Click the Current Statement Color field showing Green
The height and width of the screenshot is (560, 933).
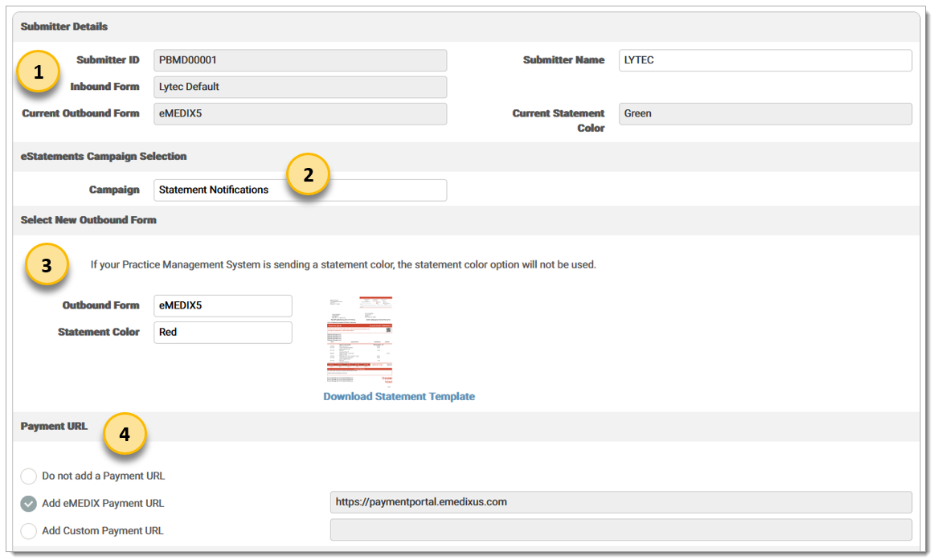(x=764, y=114)
